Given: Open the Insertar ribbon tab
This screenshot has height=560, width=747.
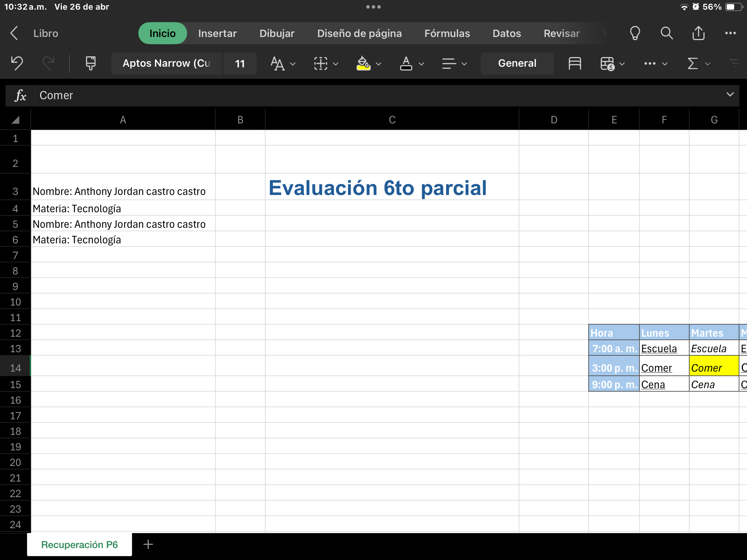Looking at the screenshot, I should click(x=217, y=34).
